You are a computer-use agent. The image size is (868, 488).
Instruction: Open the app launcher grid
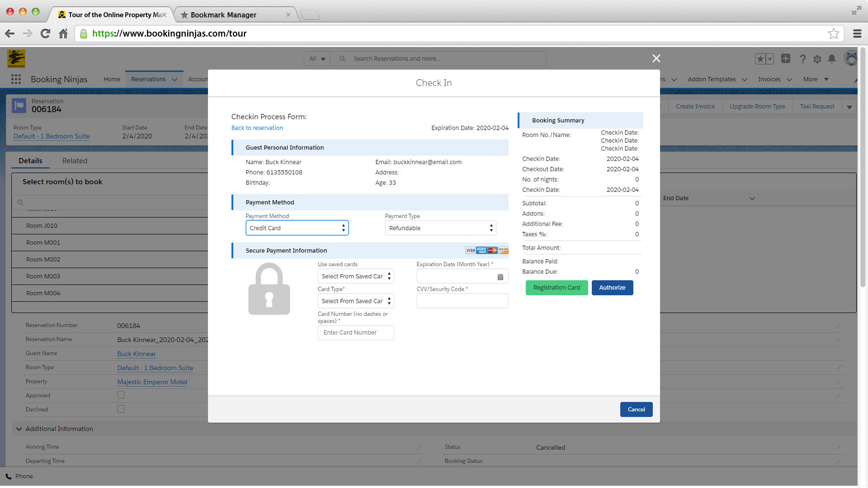pos(16,79)
